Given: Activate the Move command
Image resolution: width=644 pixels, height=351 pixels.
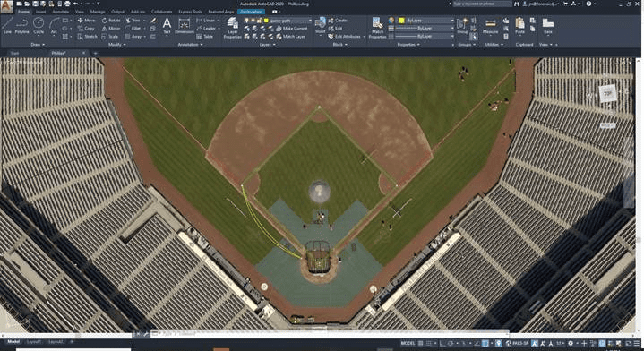Looking at the screenshot, I should coord(86,20).
